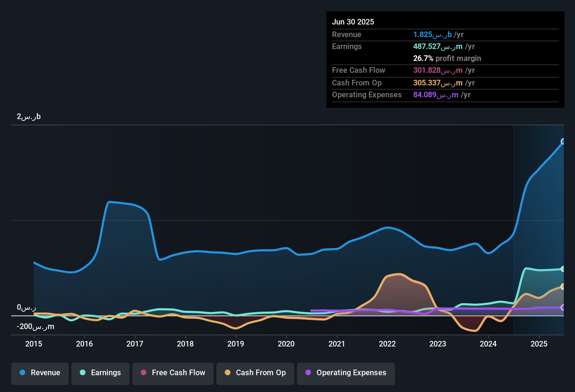Click the Cash From Op endpoint marker
This screenshot has height=392, width=575.
click(563, 287)
